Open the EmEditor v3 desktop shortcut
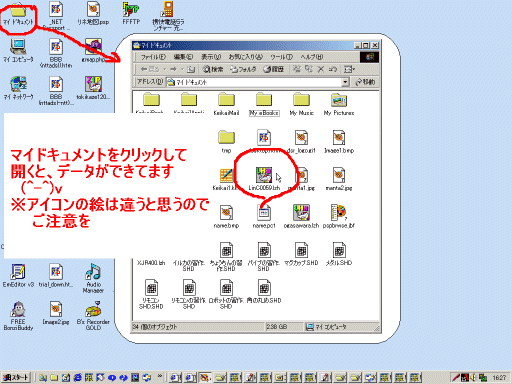 coord(18,276)
